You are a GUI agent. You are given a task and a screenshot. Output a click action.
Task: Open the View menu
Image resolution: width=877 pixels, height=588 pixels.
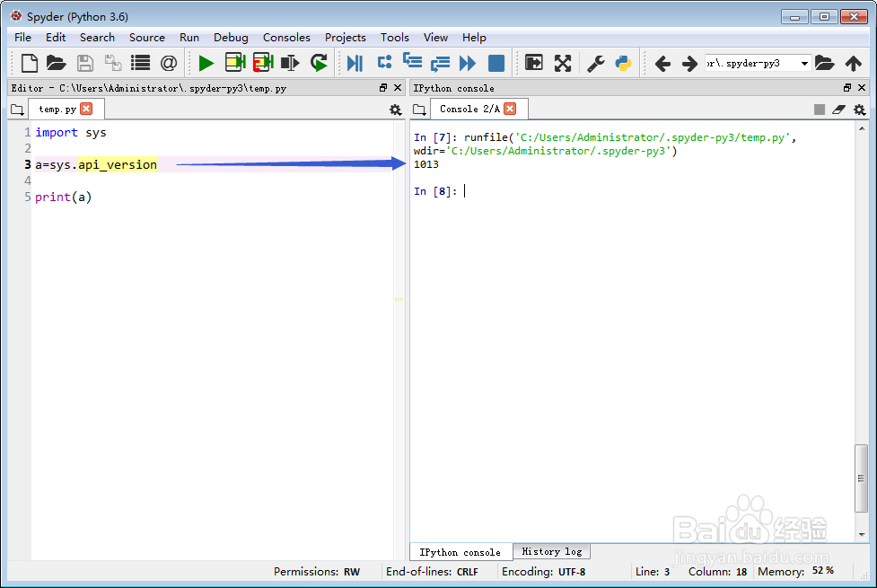point(435,38)
